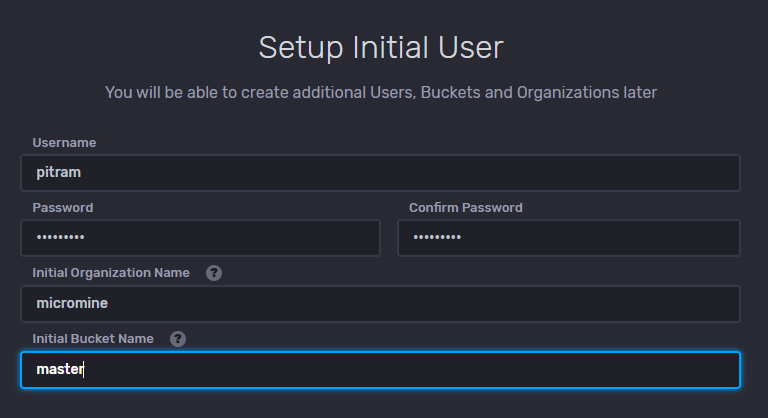
Task: Click the masked dots in Password field
Action: click(60, 238)
